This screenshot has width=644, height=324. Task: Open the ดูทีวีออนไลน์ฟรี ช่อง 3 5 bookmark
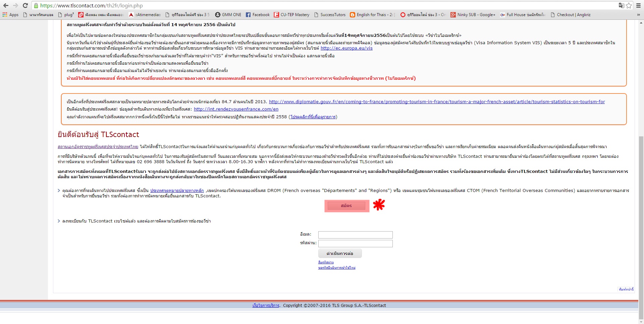pos(187,15)
